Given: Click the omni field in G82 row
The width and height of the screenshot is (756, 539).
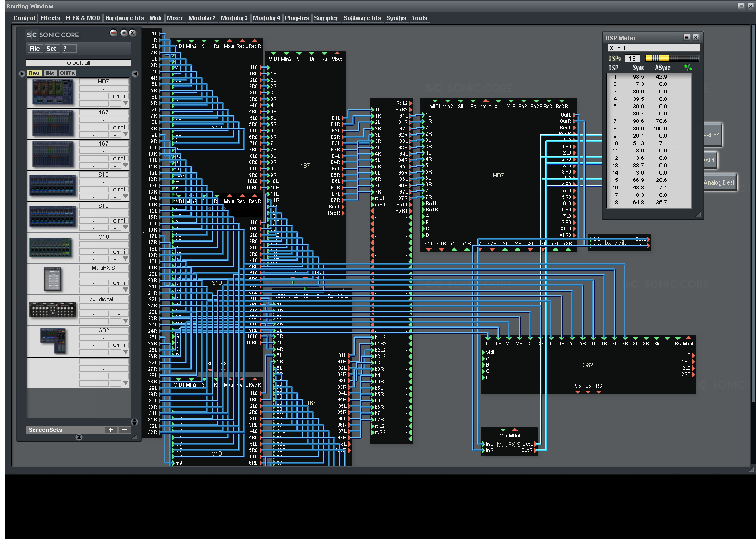Looking at the screenshot, I should pos(119,345).
